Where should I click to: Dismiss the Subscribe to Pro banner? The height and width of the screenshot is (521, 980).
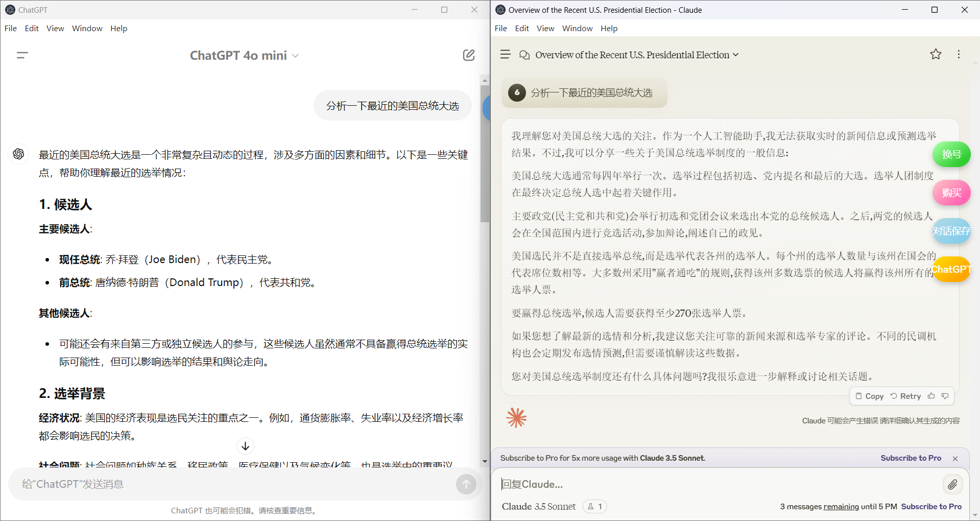pyautogui.click(x=955, y=459)
